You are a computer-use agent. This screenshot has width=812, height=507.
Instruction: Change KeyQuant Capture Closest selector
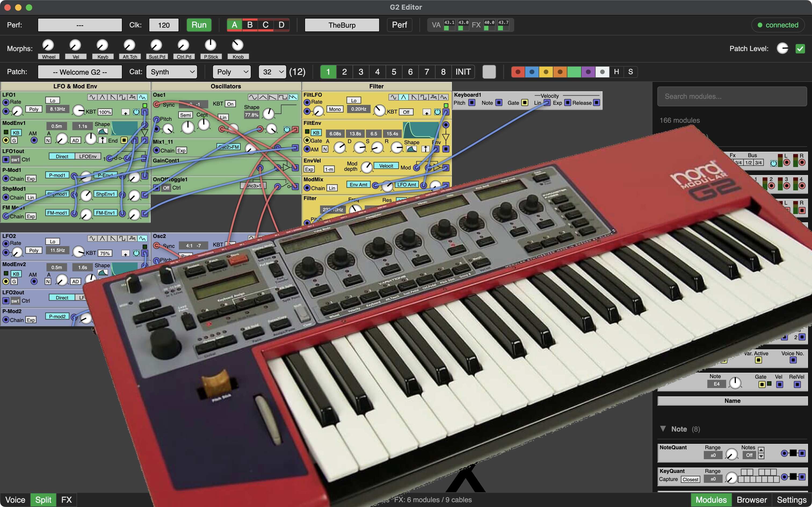coord(690,479)
